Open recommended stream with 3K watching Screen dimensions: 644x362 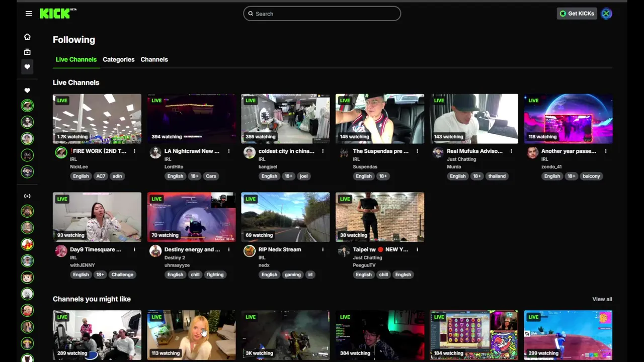(285, 335)
